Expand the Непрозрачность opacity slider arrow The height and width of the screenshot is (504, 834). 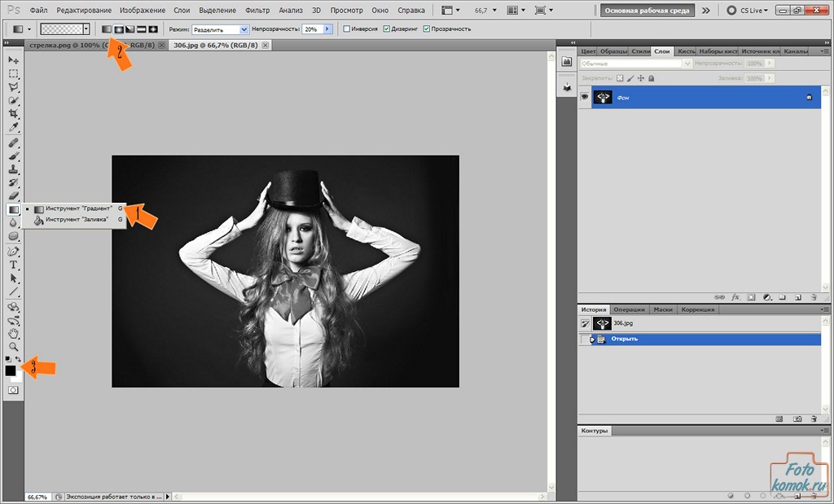[328, 29]
